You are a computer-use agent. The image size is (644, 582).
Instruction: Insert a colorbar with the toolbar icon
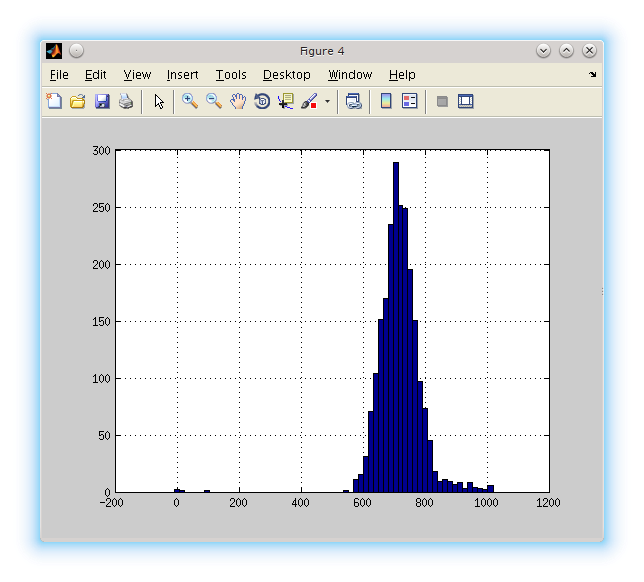386,101
